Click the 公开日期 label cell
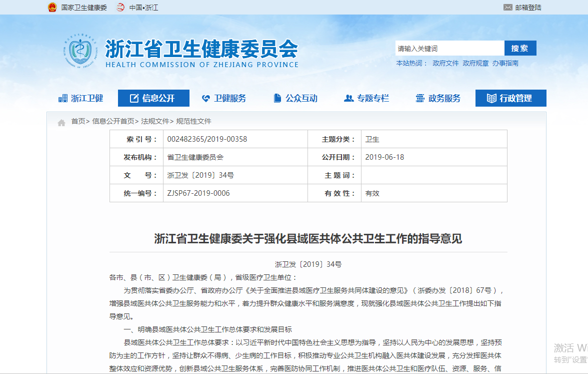Screen dimensions: 588x374 [334, 157]
